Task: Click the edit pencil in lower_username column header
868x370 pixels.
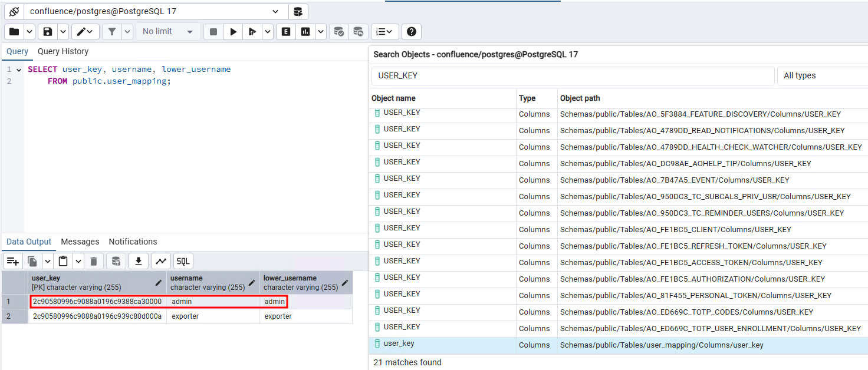Action: pos(345,283)
